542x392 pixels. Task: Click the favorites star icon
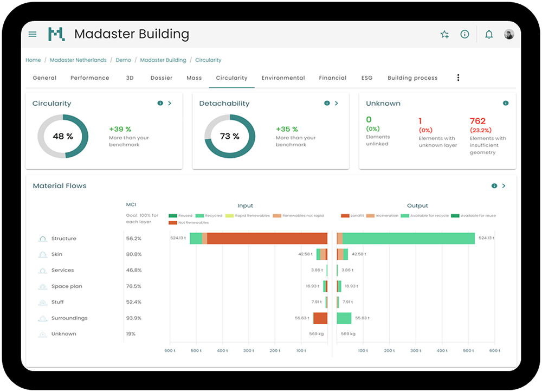tap(444, 34)
